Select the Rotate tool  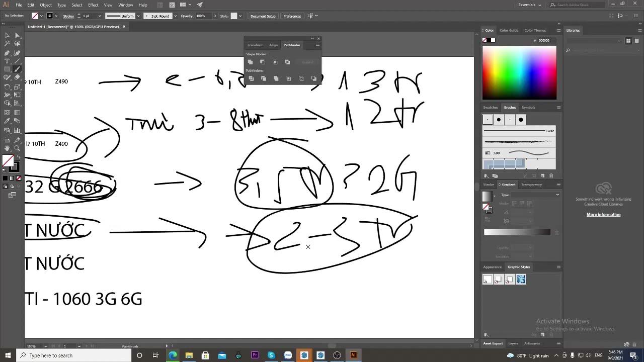(7, 86)
